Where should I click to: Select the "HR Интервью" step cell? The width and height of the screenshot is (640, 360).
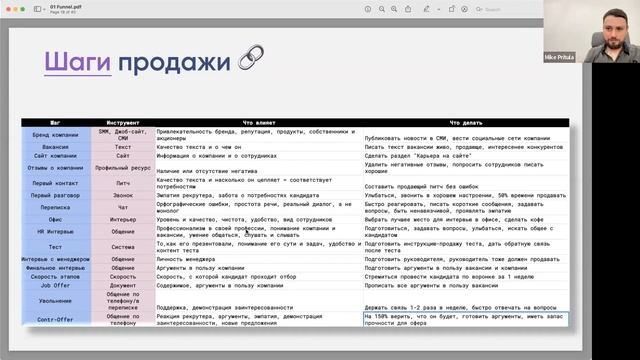(56, 232)
